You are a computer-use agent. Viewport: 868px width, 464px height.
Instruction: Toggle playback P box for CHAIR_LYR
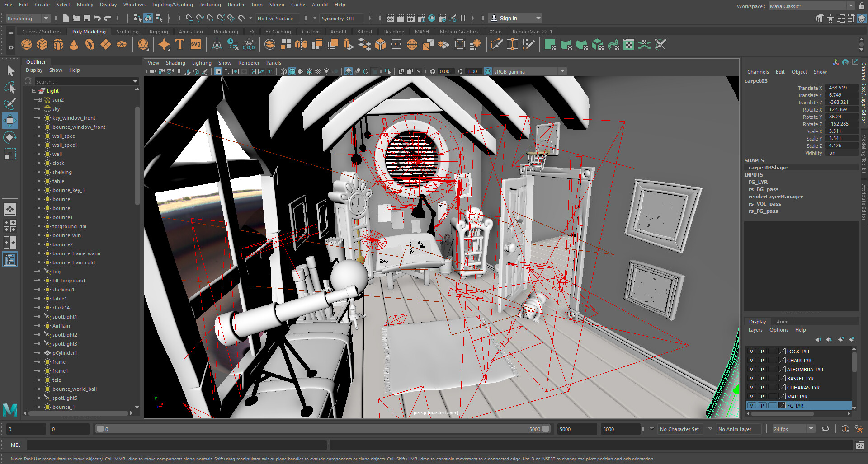(762, 361)
